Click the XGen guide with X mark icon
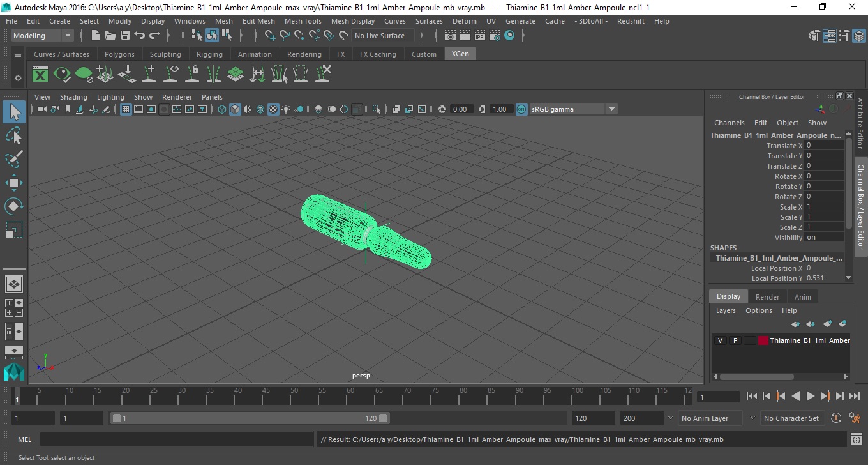 pyautogui.click(x=323, y=74)
